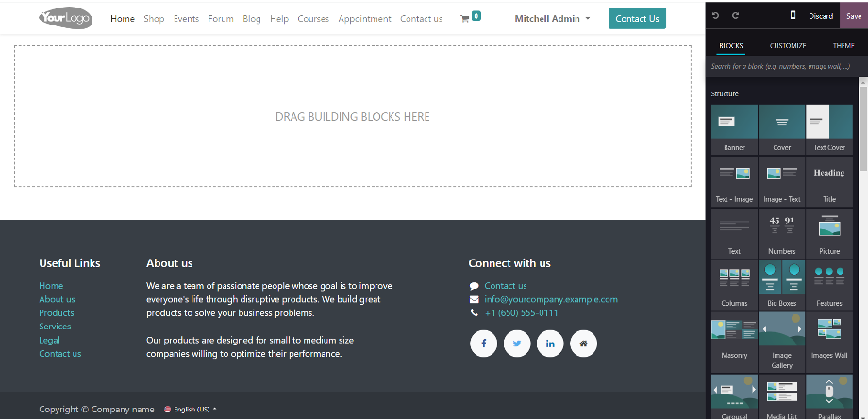This screenshot has height=419, width=868.
Task: Follow the Products footer link
Action: pos(56,312)
